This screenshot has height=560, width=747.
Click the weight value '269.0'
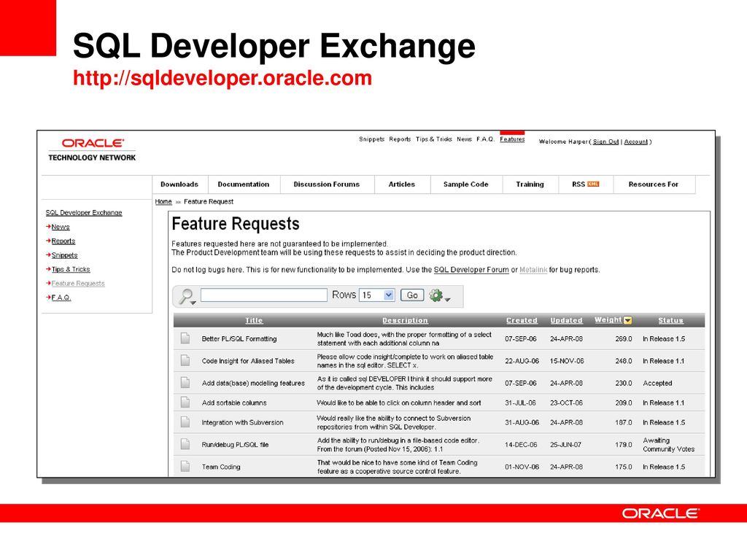624,338
